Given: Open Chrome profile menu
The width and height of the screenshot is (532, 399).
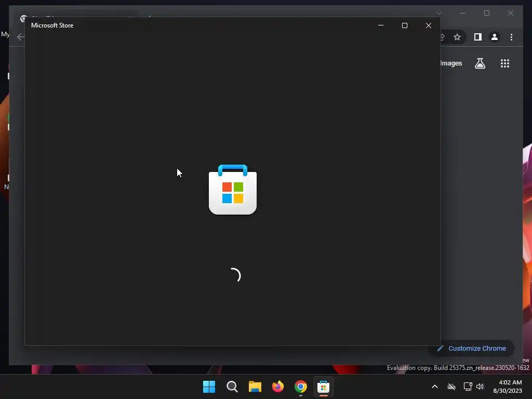Looking at the screenshot, I should point(495,37).
